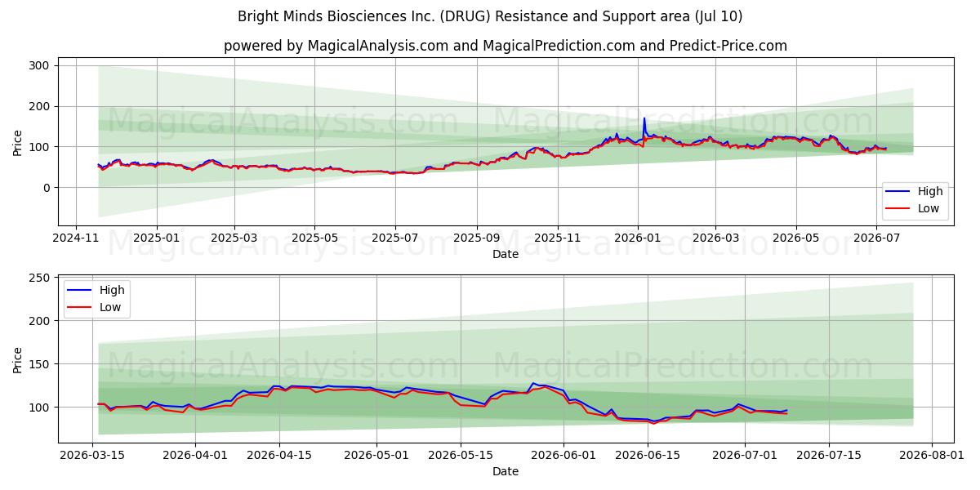Click the 'powered by MagicalAnalysis.com' subtitle
This screenshot has height=490, width=980.
[x=506, y=46]
